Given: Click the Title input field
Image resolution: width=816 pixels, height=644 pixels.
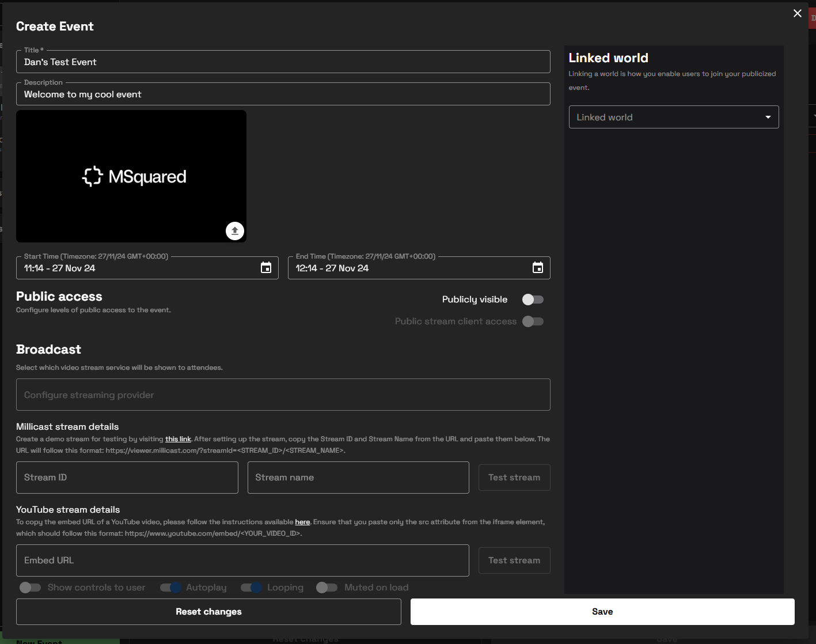Looking at the screenshot, I should 283,62.
